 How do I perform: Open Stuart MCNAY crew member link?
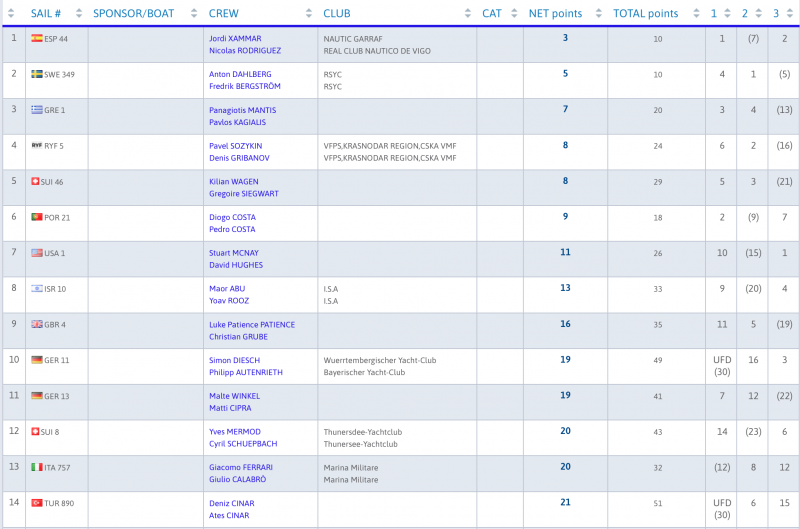(235, 253)
